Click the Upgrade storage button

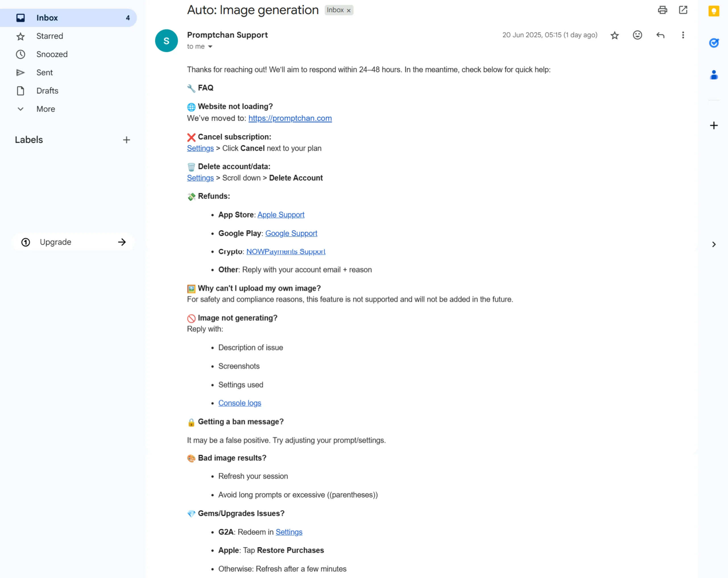coord(73,242)
